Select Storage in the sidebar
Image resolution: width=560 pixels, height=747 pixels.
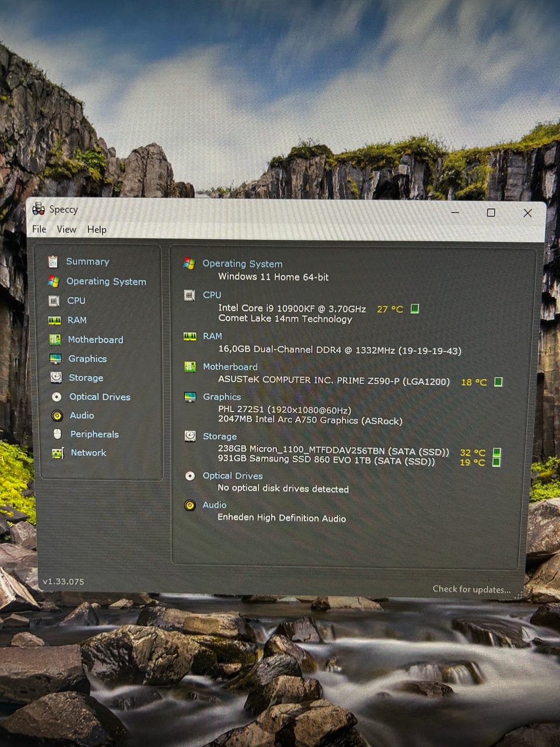(86, 378)
